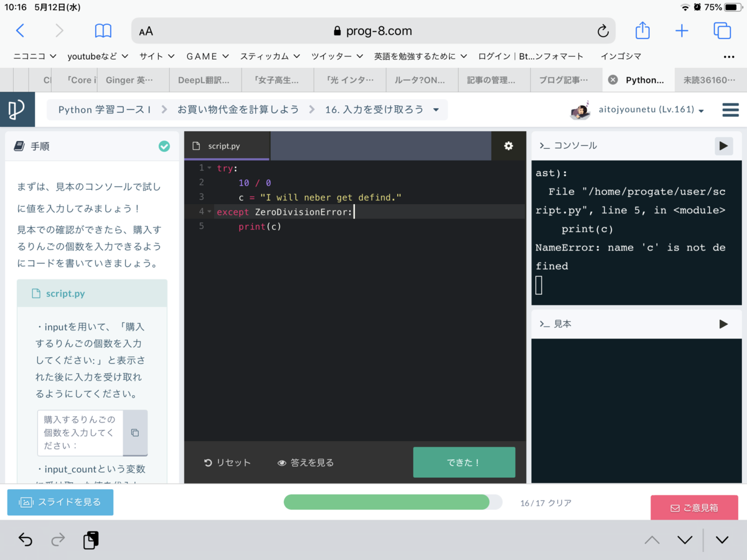747x560 pixels.
Task: Open the Progate logo icon
Action: tap(17, 110)
